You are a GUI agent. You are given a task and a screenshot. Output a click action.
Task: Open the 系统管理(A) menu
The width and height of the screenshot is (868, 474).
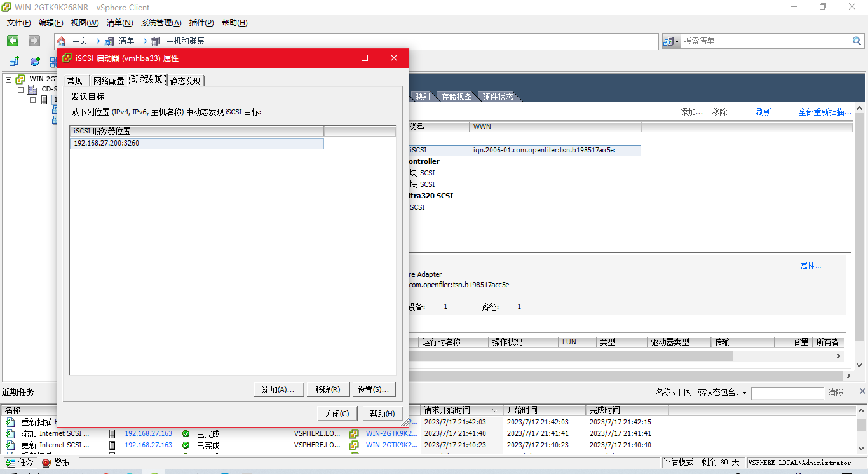click(x=161, y=23)
